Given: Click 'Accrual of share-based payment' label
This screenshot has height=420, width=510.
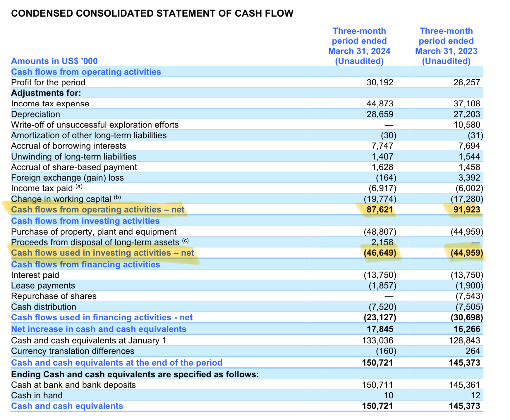Looking at the screenshot, I should point(74,167).
